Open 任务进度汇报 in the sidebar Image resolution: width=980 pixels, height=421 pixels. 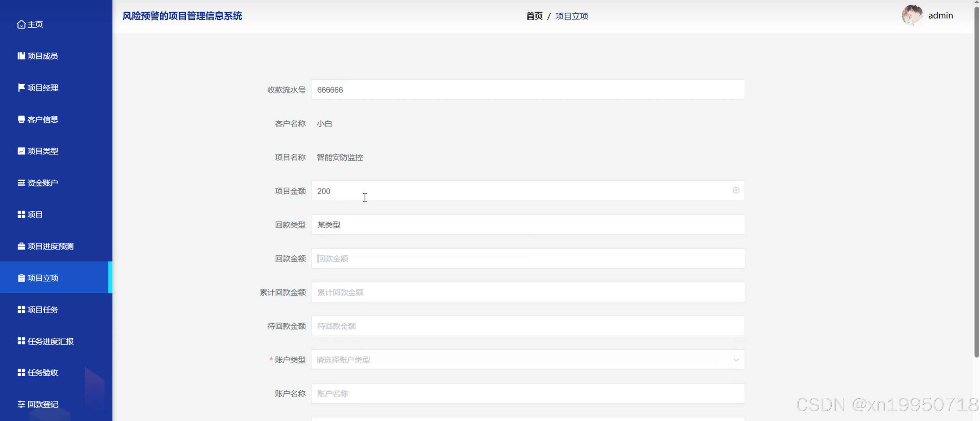pos(56,341)
